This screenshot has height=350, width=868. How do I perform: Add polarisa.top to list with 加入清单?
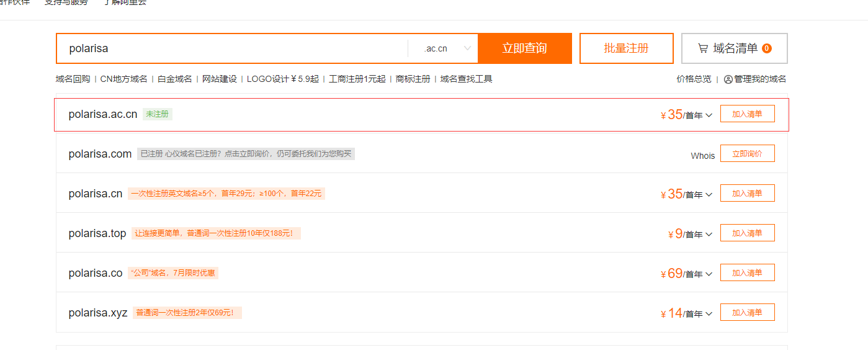(747, 233)
